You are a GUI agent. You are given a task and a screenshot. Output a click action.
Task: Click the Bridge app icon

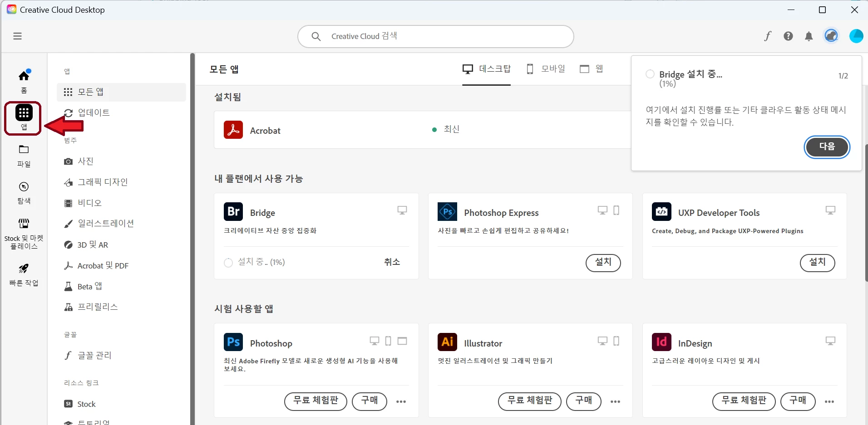[233, 211]
